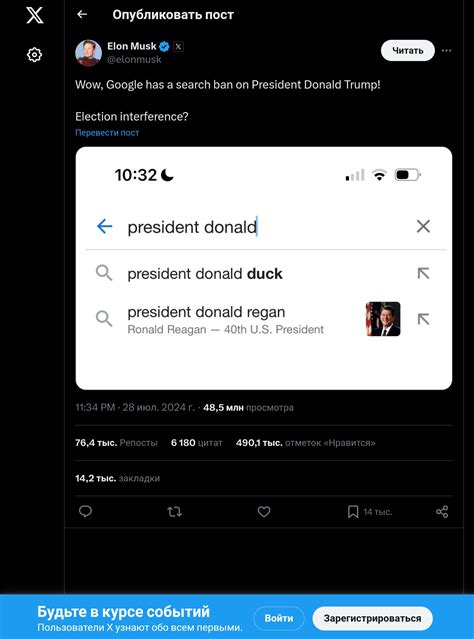Open Elon Musk's profile avatar

(88, 53)
